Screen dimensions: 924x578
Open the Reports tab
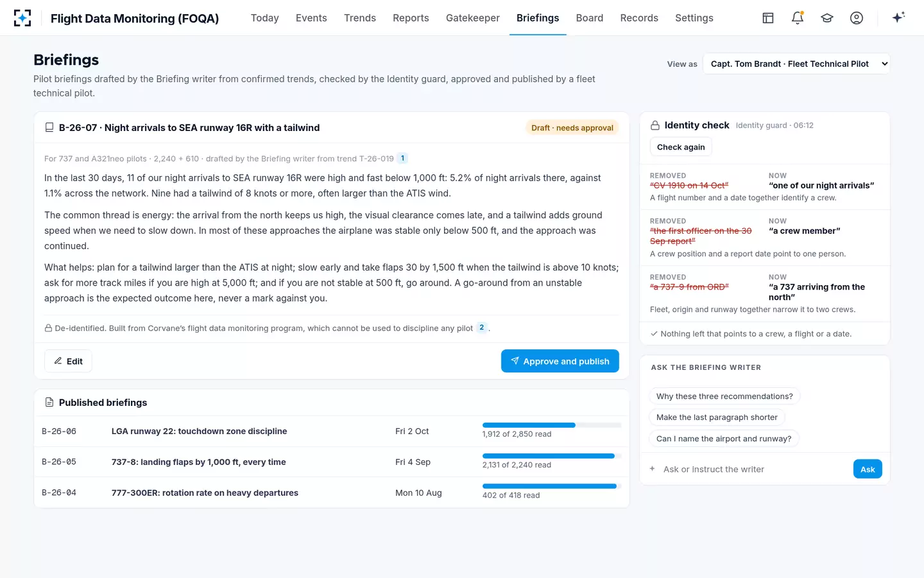click(411, 18)
